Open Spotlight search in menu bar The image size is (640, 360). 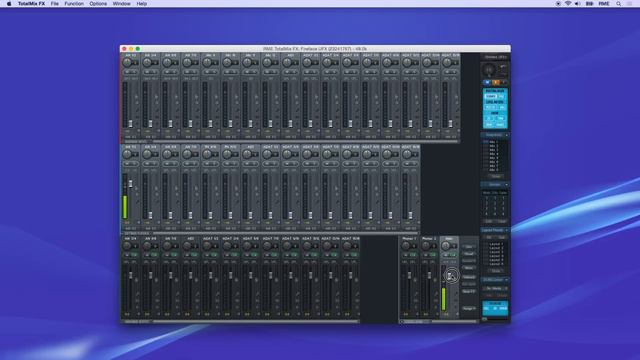pos(618,4)
